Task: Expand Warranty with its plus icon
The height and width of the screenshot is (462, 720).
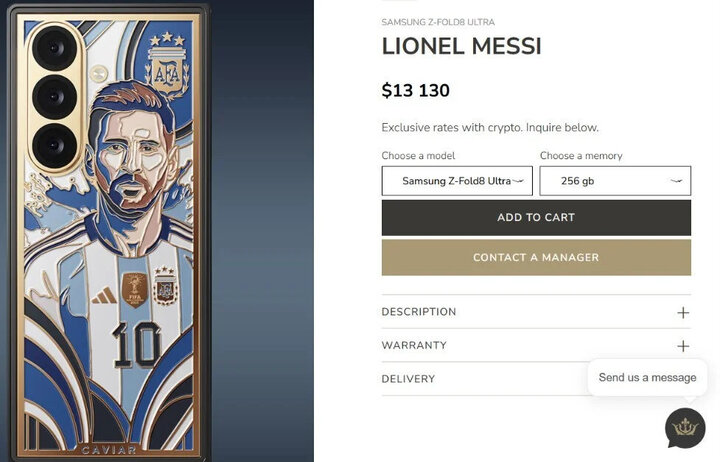Action: [x=683, y=346]
